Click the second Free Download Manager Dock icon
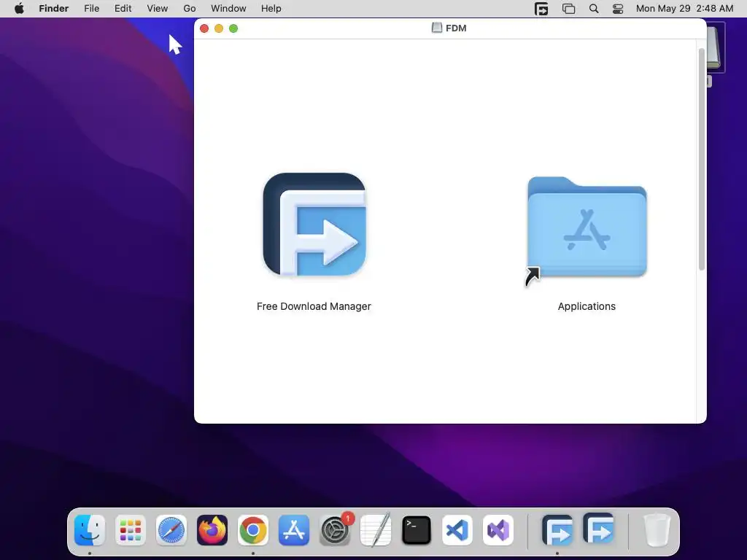747x560 pixels. 598,529
